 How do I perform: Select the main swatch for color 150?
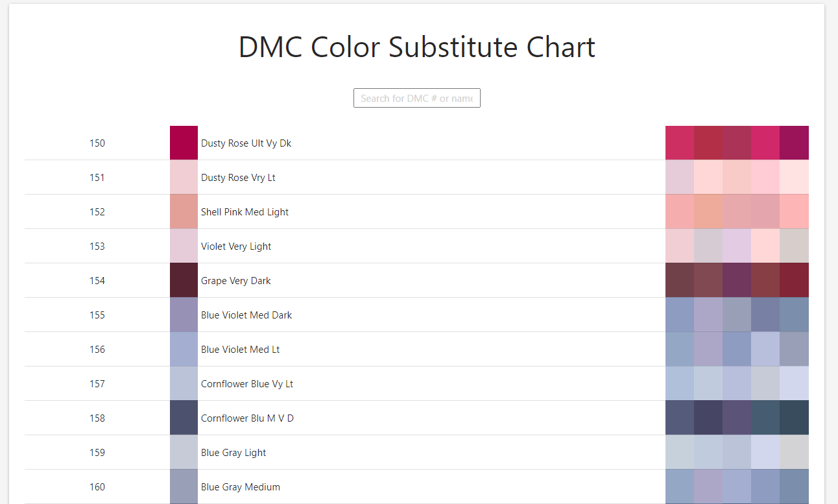184,143
